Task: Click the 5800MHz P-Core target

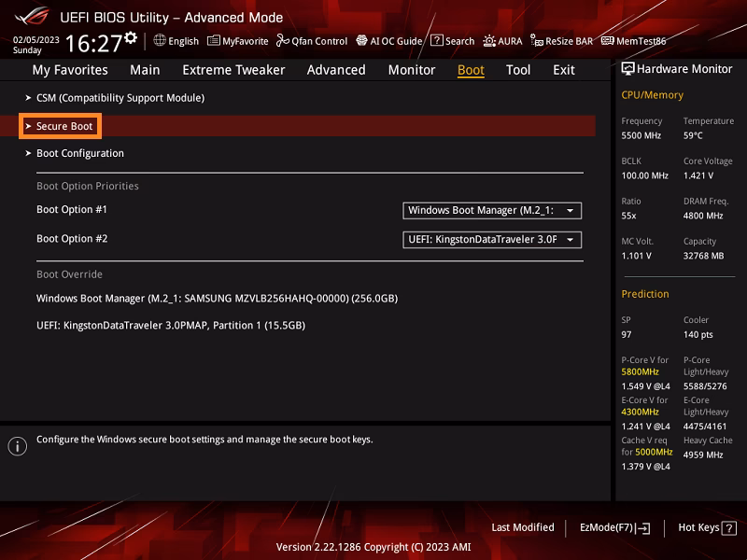Action: 641,371
